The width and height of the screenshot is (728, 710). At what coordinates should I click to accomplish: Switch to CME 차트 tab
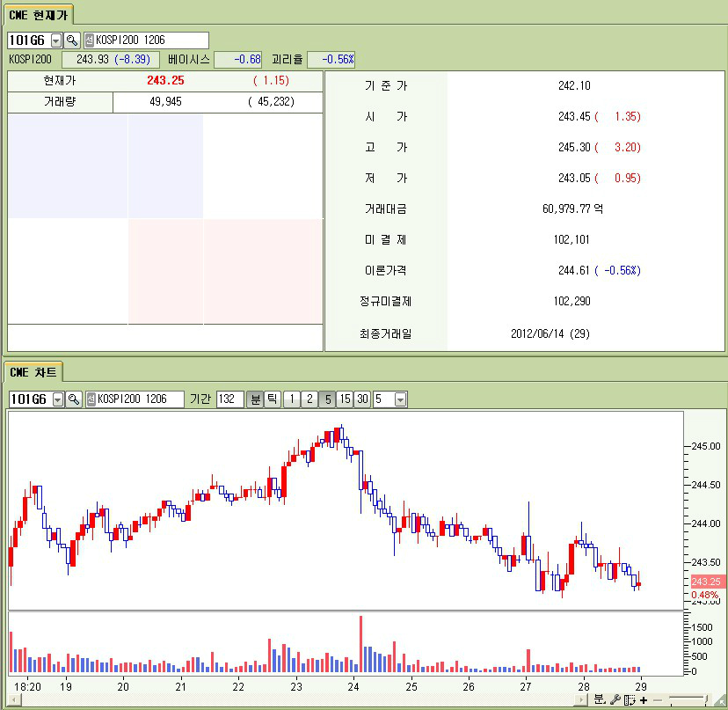point(33,372)
